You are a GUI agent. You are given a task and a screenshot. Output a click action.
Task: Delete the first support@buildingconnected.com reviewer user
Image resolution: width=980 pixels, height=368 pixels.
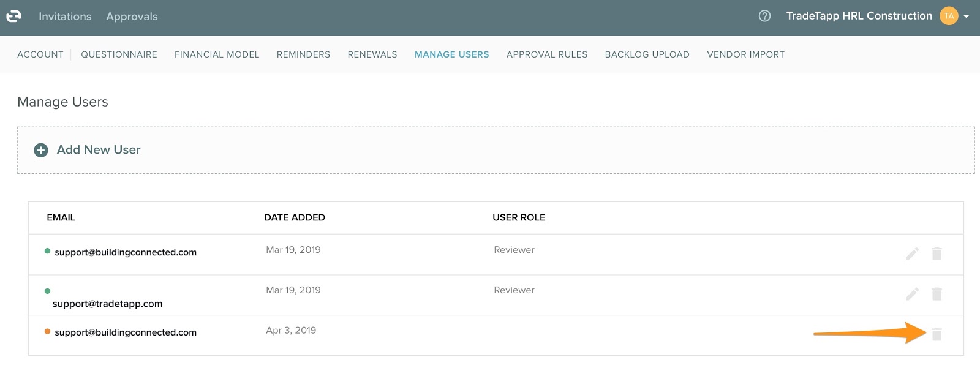(937, 253)
